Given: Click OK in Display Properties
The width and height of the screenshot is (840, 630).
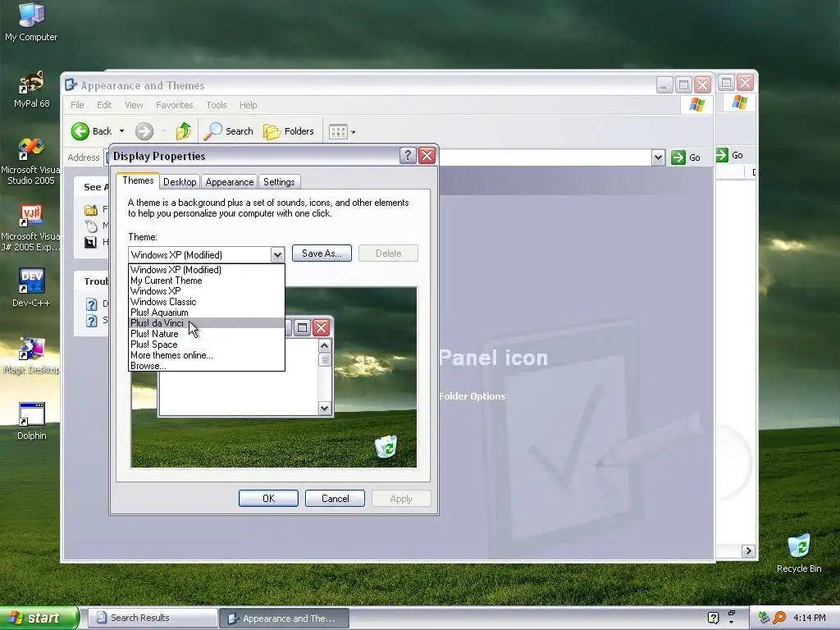Looking at the screenshot, I should pyautogui.click(x=268, y=498).
